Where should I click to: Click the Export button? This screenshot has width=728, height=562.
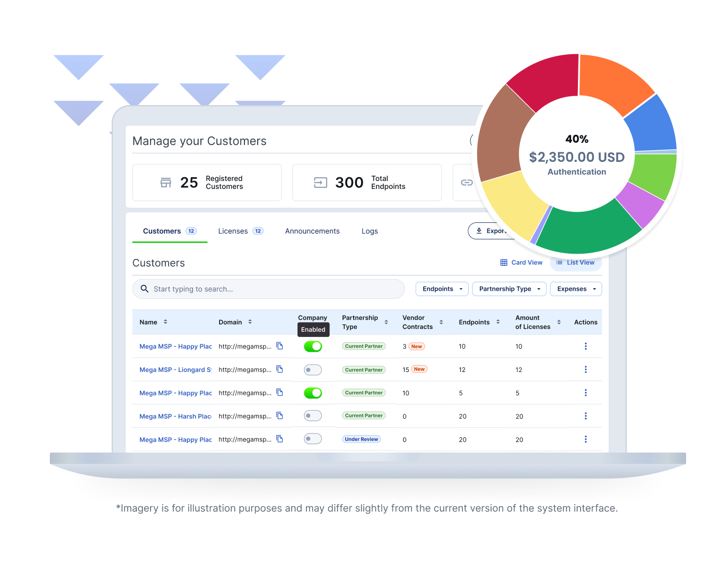point(494,230)
